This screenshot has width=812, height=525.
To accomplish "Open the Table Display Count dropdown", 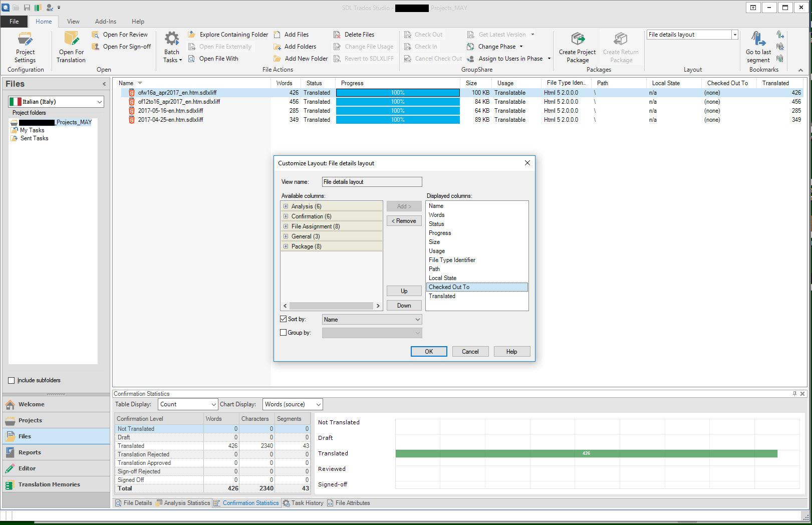I will [188, 404].
